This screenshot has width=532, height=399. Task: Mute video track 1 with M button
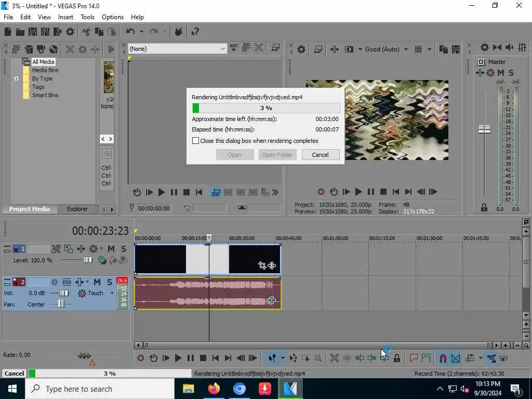[x=111, y=249]
